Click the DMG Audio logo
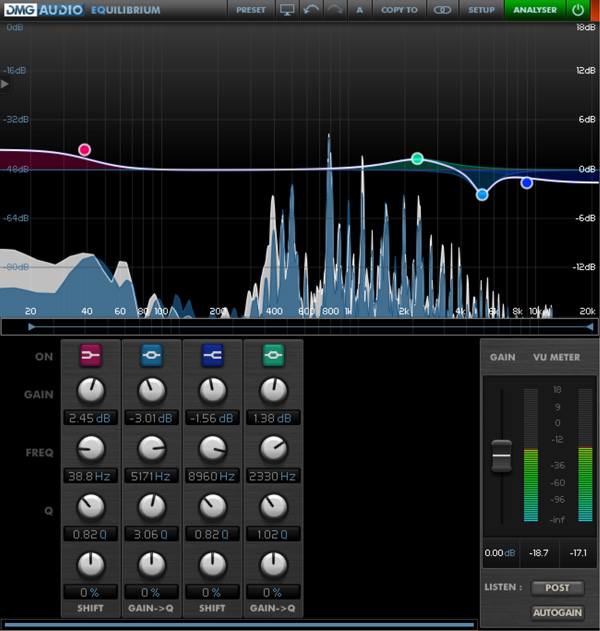Image resolution: width=600 pixels, height=631 pixels. pos(44,10)
